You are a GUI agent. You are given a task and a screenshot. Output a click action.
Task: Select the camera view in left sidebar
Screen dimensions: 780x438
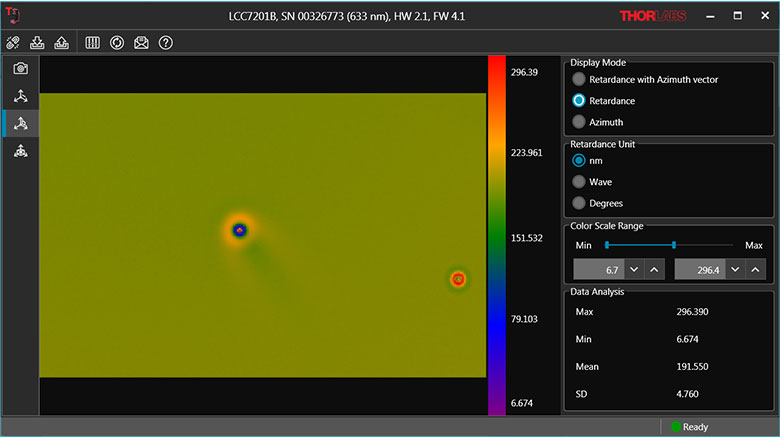21,68
